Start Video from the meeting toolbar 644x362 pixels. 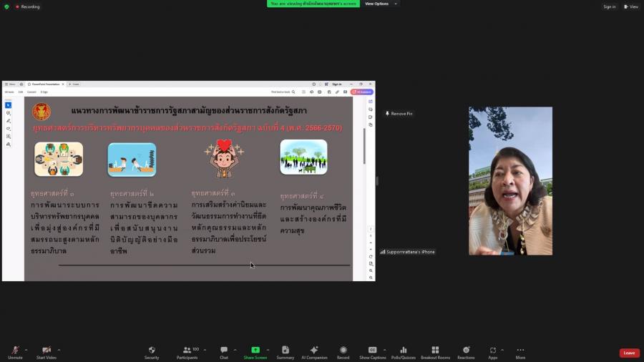click(46, 352)
